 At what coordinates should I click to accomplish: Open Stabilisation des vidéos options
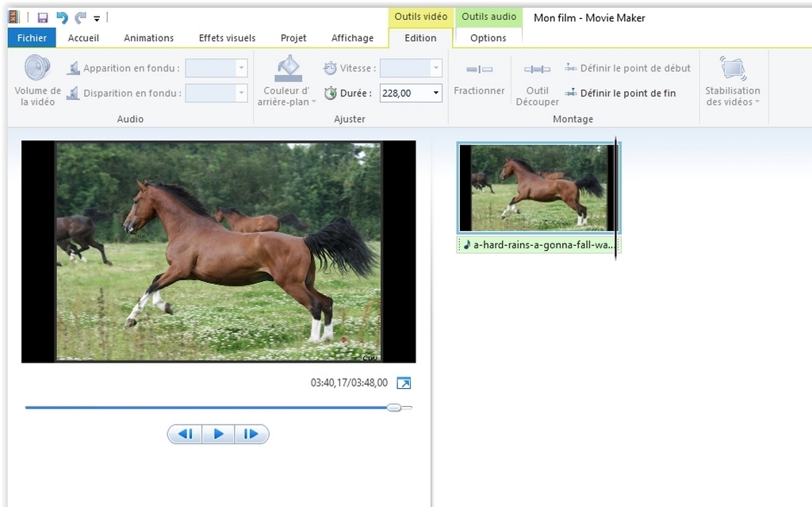tap(733, 80)
